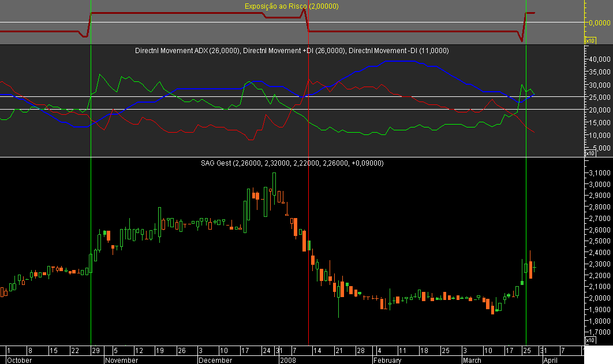Click the November month label
Image resolution: width=613 pixels, height=364 pixels.
click(122, 360)
